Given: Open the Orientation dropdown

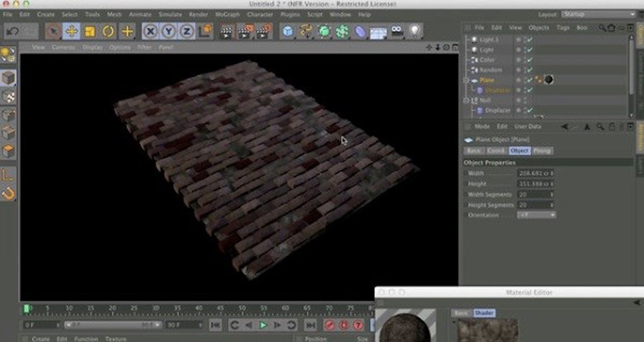Looking at the screenshot, I should tap(536, 215).
